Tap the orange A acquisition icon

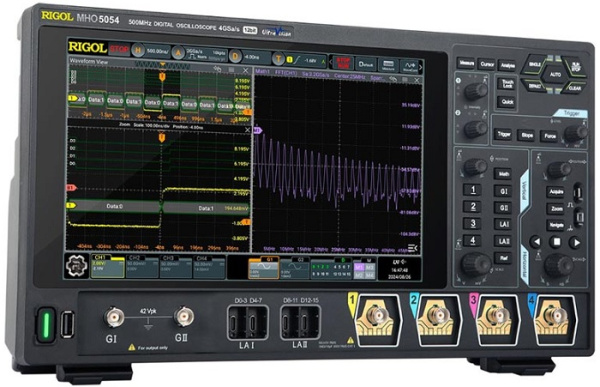(178, 53)
